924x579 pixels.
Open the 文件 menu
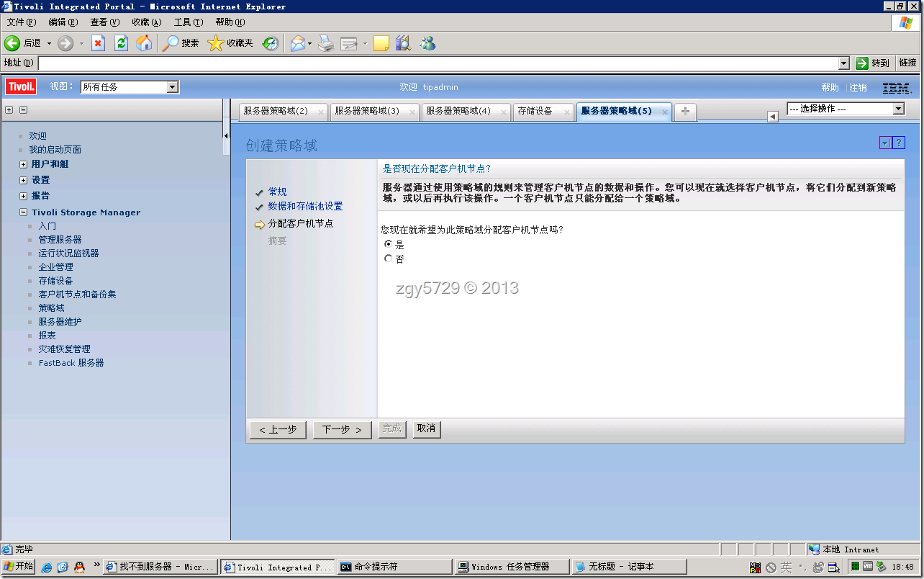click(20, 22)
